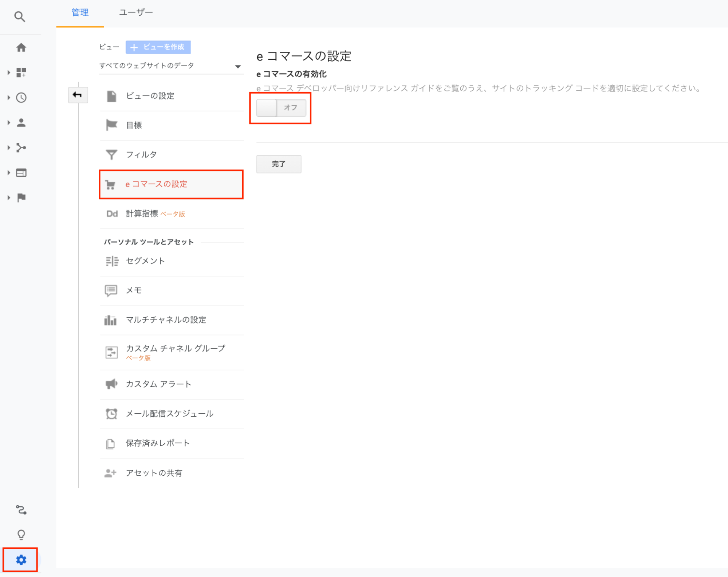The image size is (728, 577).
Task: Click the メール配信スケジュール alarm clock icon
Action: (x=111, y=414)
